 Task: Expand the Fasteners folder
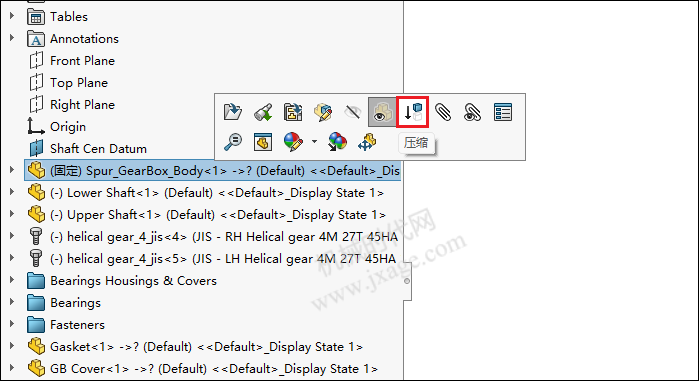click(x=12, y=324)
